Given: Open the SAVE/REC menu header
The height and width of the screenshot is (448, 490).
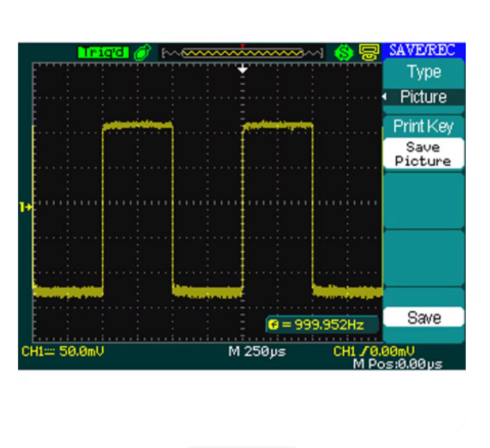Looking at the screenshot, I should [x=423, y=50].
